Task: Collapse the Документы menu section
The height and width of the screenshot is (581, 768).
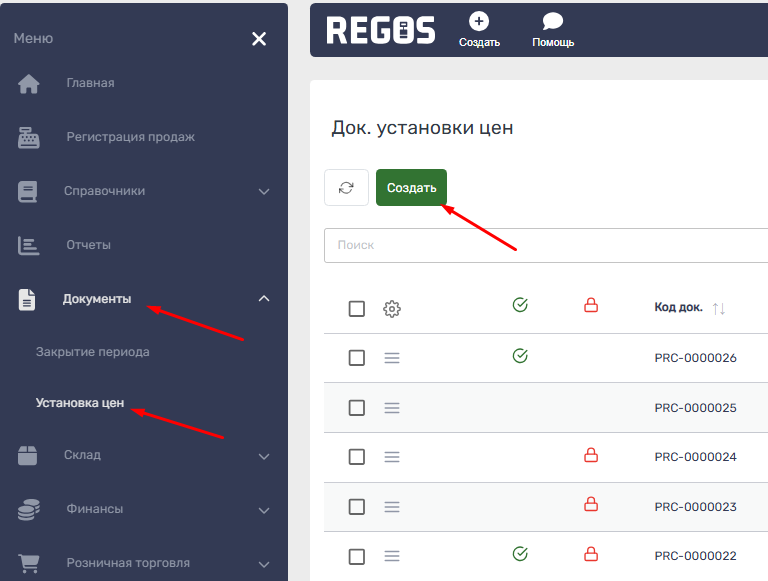Action: click(x=264, y=298)
